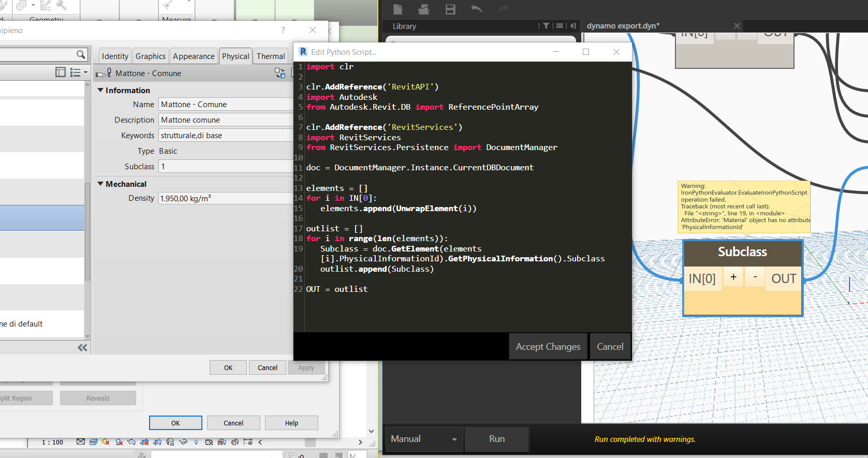Screen dimensions: 868x458
Task: Click the material search magnifier icon
Action: 81,54
